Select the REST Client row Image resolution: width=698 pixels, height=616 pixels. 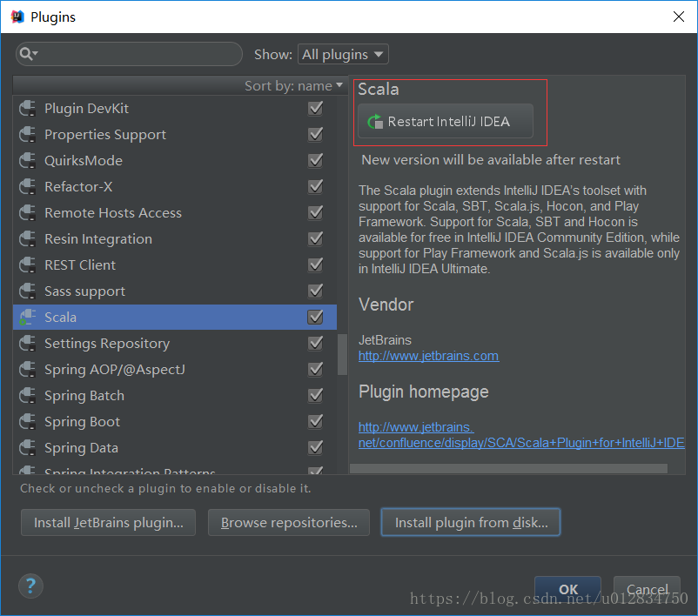175,264
